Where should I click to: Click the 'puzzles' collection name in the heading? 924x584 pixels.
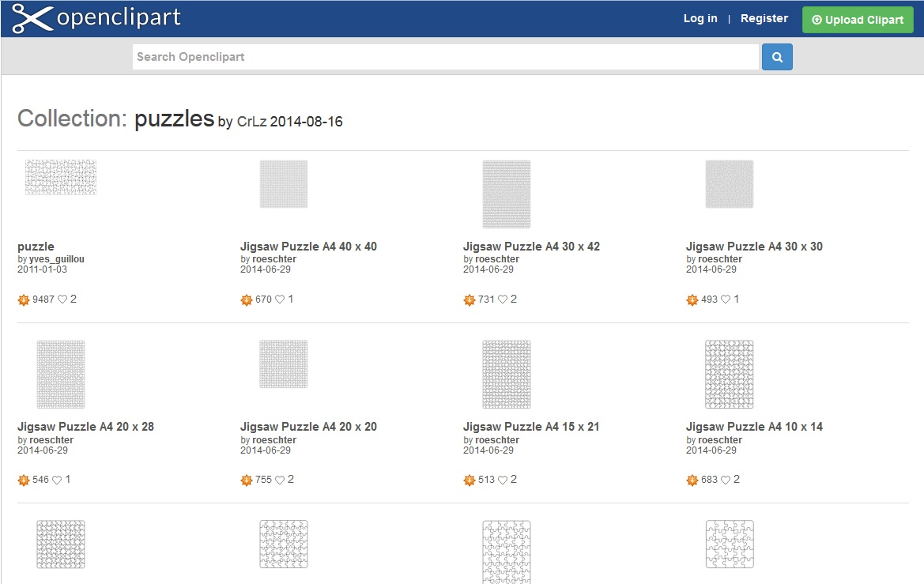174,119
